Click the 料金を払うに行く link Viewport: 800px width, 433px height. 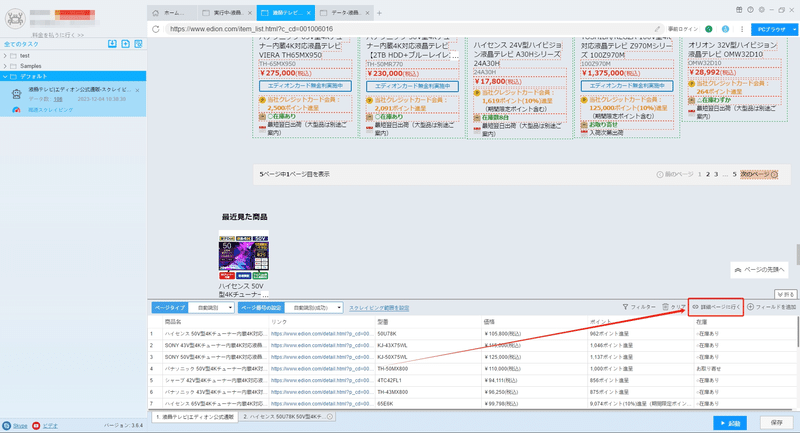pyautogui.click(x=58, y=35)
